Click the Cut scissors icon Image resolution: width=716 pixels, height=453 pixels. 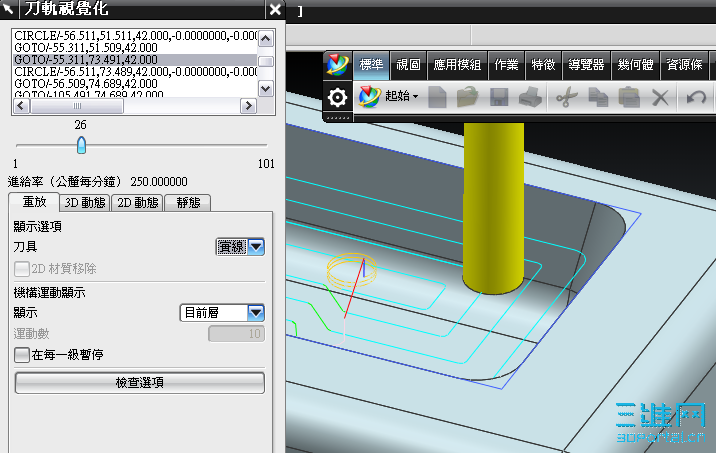(x=567, y=97)
